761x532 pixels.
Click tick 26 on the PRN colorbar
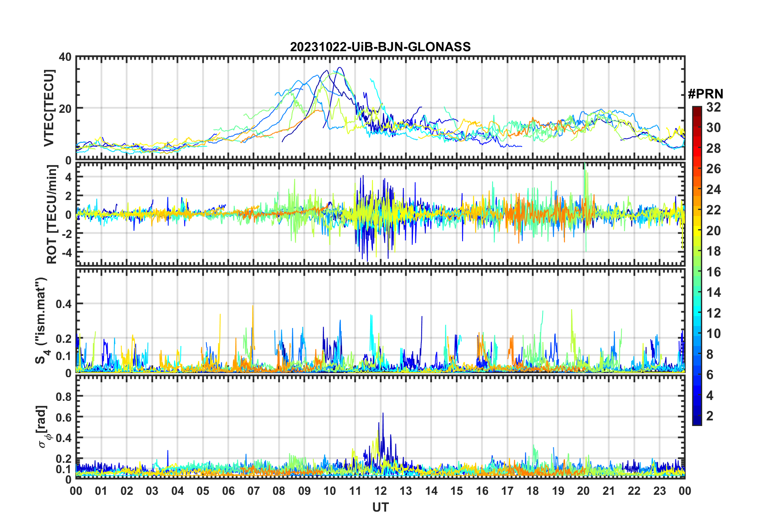[713, 169]
